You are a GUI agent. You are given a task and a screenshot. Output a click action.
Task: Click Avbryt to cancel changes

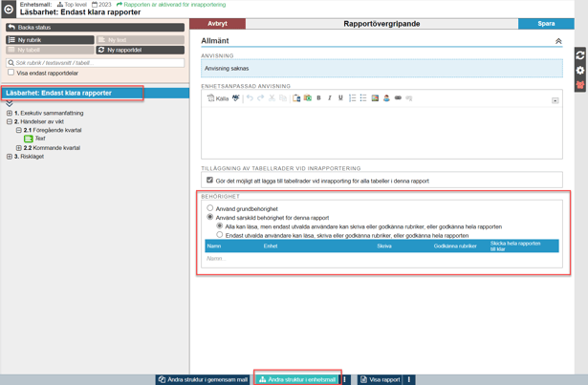[x=217, y=24]
